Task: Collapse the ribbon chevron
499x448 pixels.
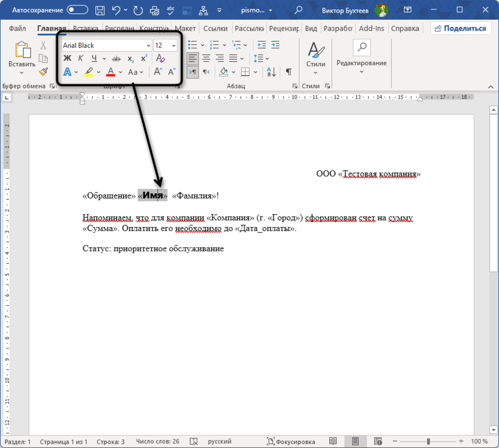Action: point(491,86)
